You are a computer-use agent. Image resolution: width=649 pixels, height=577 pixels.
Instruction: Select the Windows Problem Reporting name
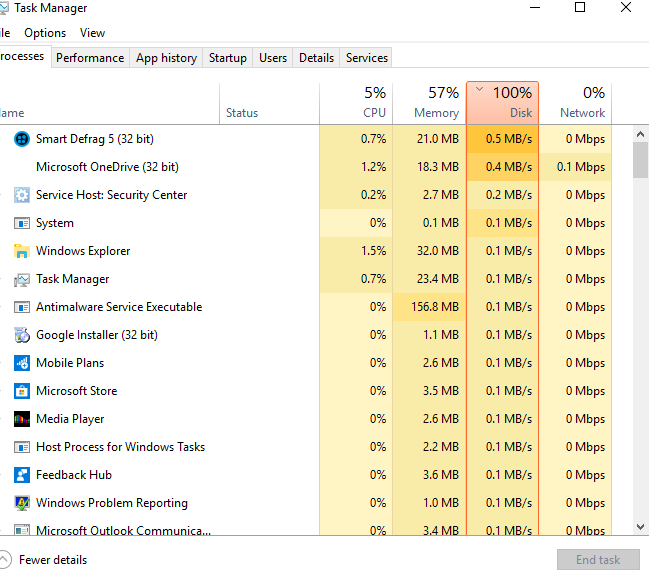coord(112,503)
